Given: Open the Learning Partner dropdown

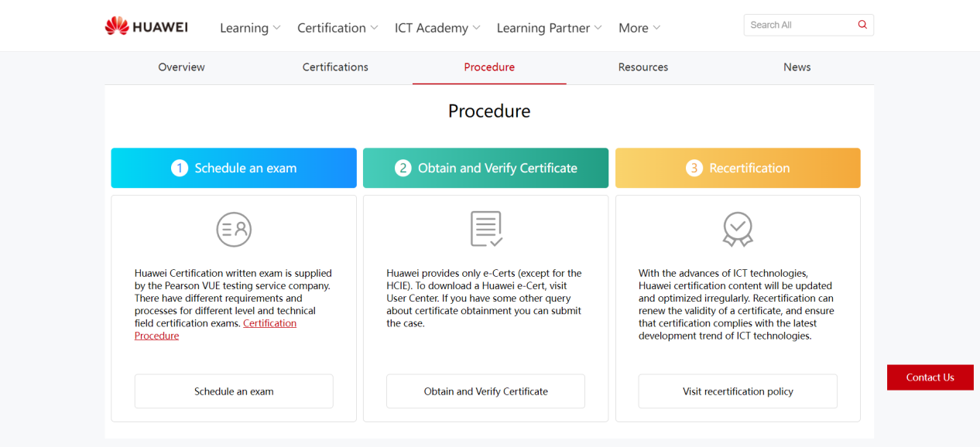Looking at the screenshot, I should point(549,28).
